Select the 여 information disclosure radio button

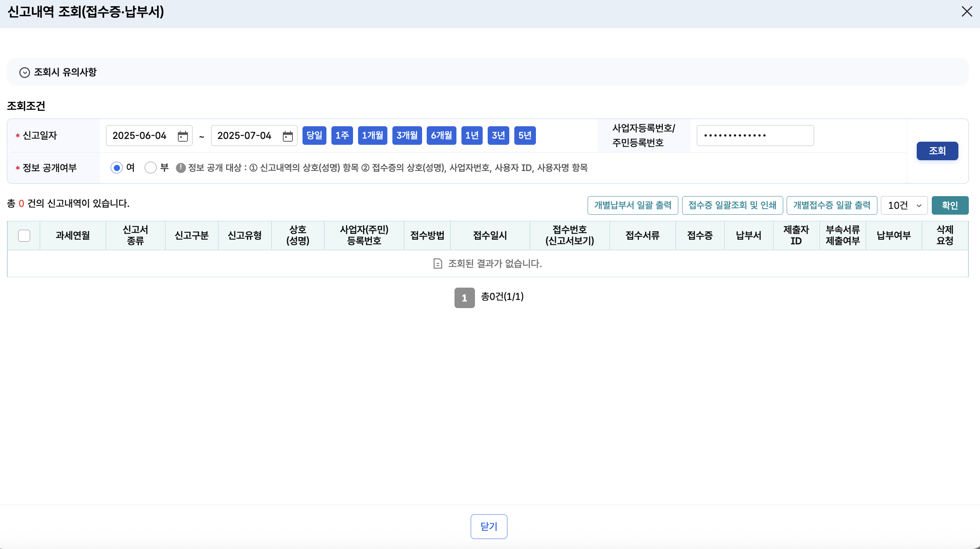pyautogui.click(x=117, y=168)
